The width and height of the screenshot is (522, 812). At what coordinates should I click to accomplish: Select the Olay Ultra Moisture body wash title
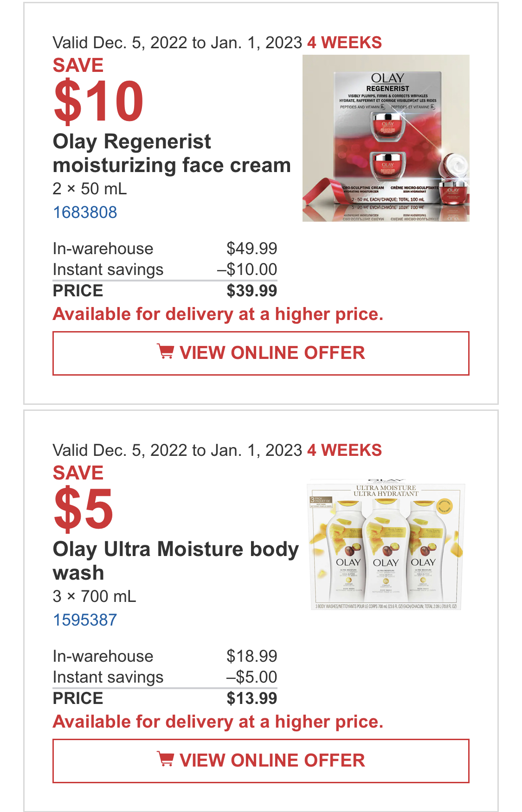[x=176, y=561]
